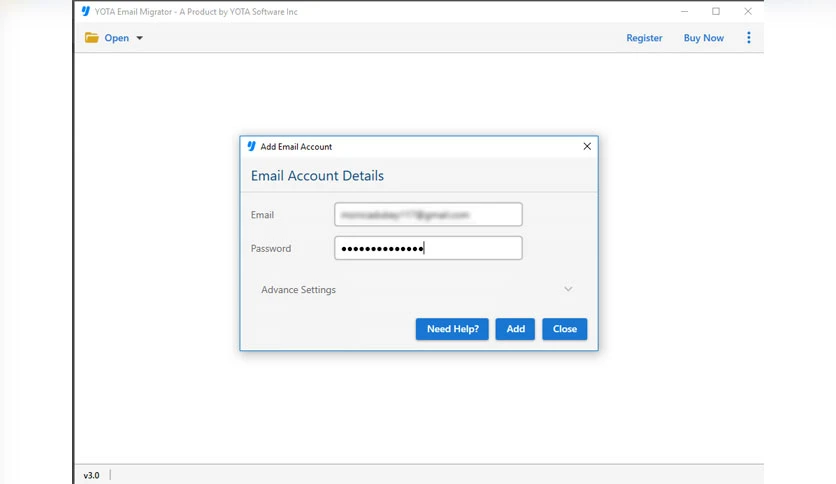Click the Password field label
The height and width of the screenshot is (484, 836).
coord(271,248)
